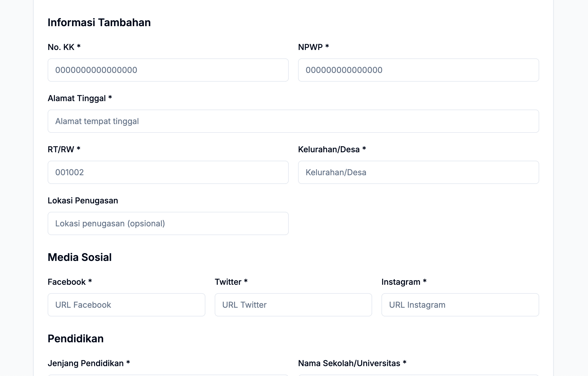Click the No. KK input field
Viewport: 588px width, 376px height.
pos(168,70)
